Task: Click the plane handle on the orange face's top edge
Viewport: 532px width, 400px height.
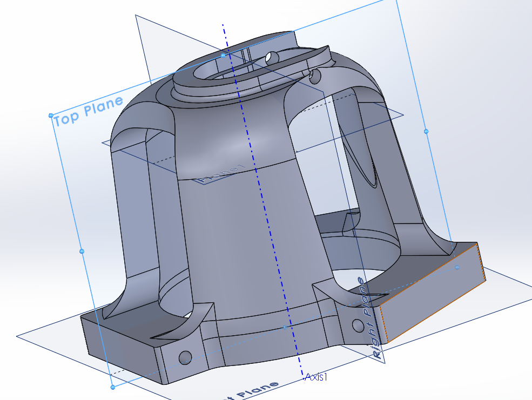Action: (x=457, y=267)
